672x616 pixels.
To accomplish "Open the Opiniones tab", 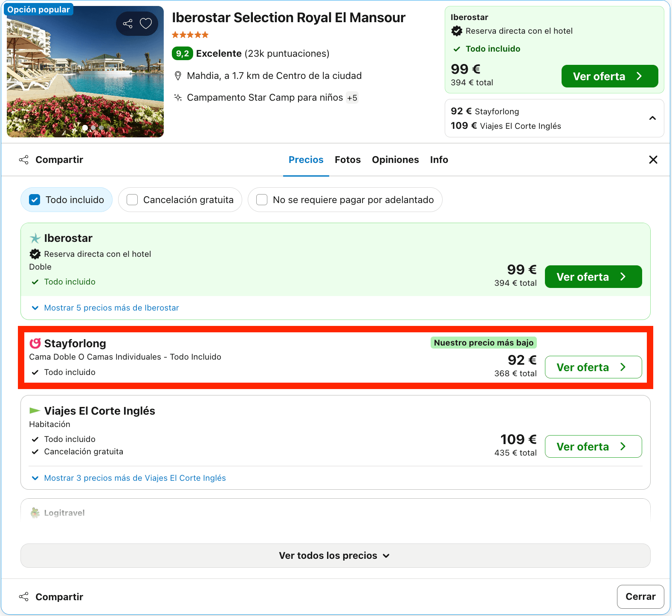I will (x=395, y=160).
